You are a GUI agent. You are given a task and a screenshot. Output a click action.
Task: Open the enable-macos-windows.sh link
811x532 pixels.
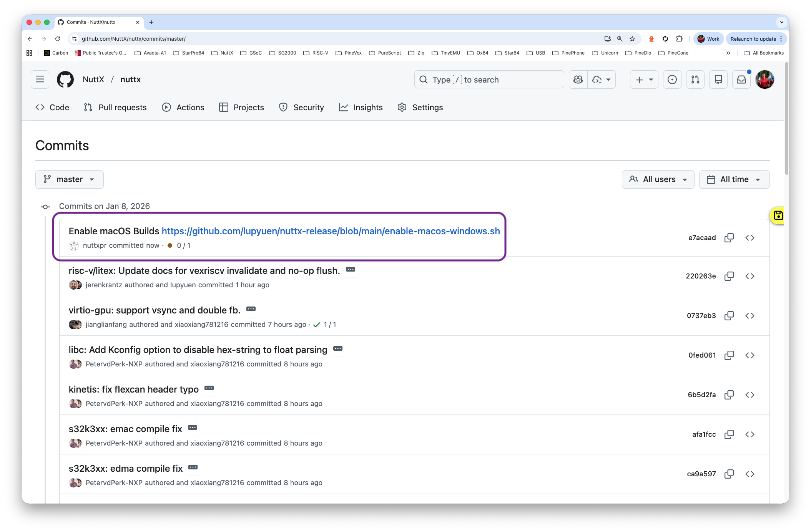click(331, 231)
